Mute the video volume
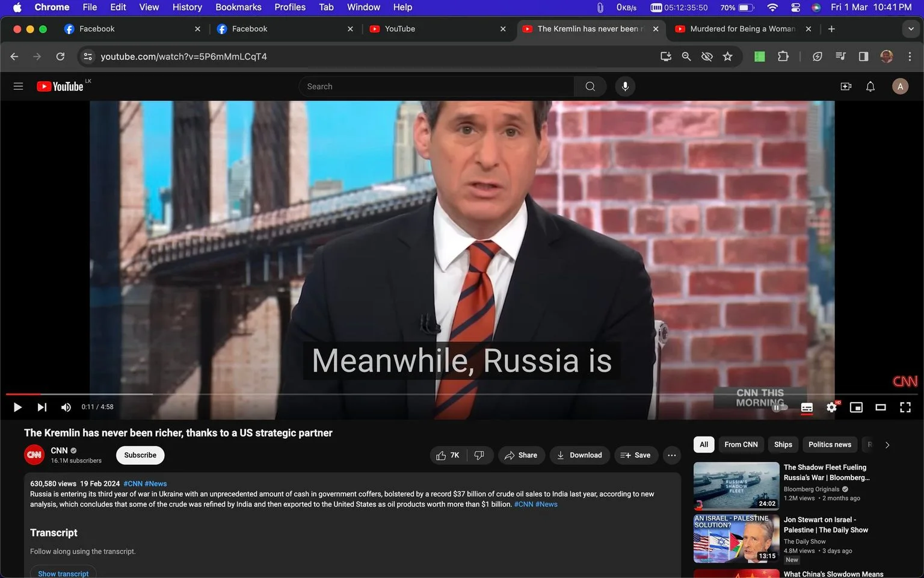 click(x=66, y=408)
